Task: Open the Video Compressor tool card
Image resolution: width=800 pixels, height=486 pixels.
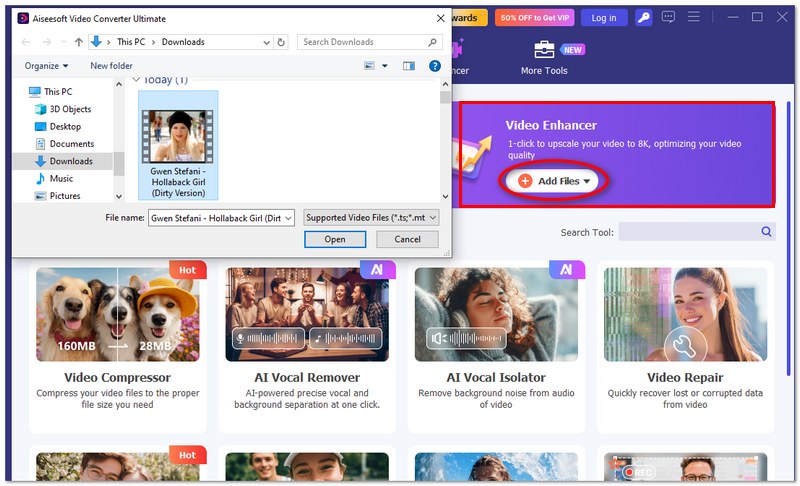Action: pyautogui.click(x=118, y=346)
